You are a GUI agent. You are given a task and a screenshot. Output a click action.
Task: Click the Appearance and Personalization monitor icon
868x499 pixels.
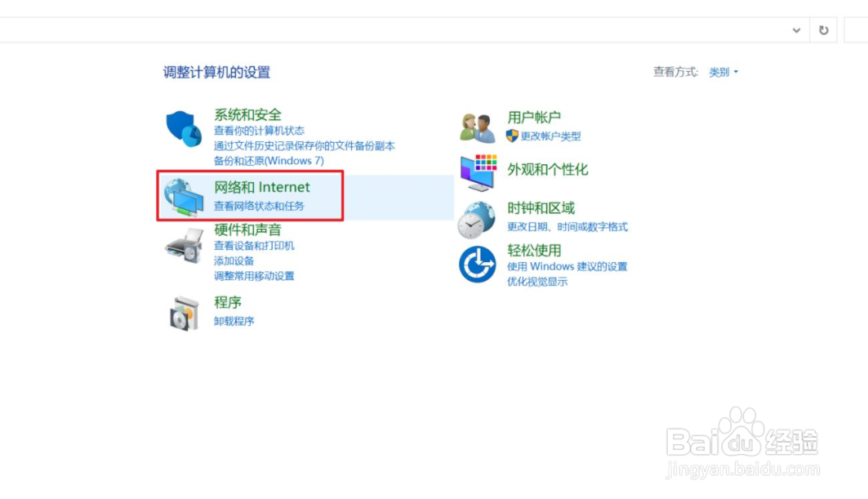tap(479, 172)
